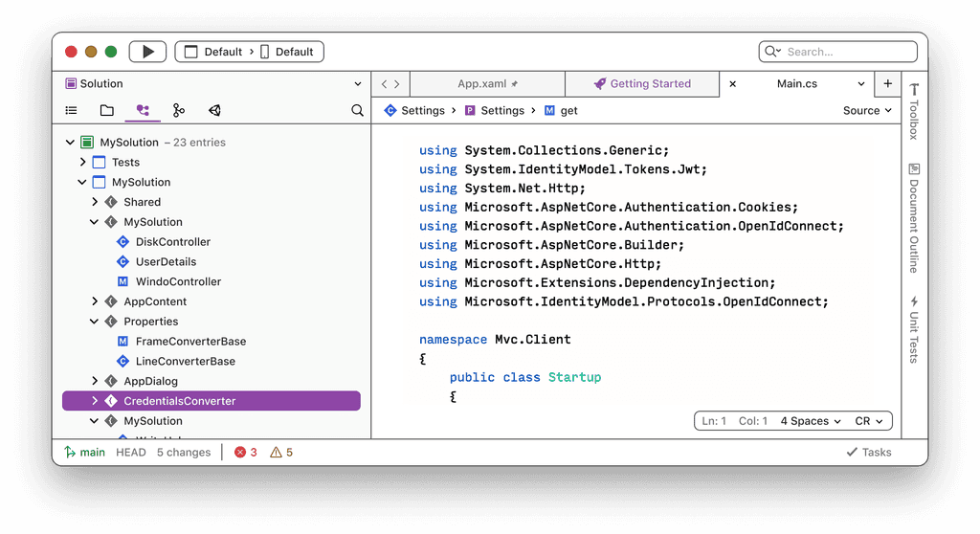Open the Source view dropdown
Image resolution: width=980 pixels, height=534 pixels.
pos(867,111)
